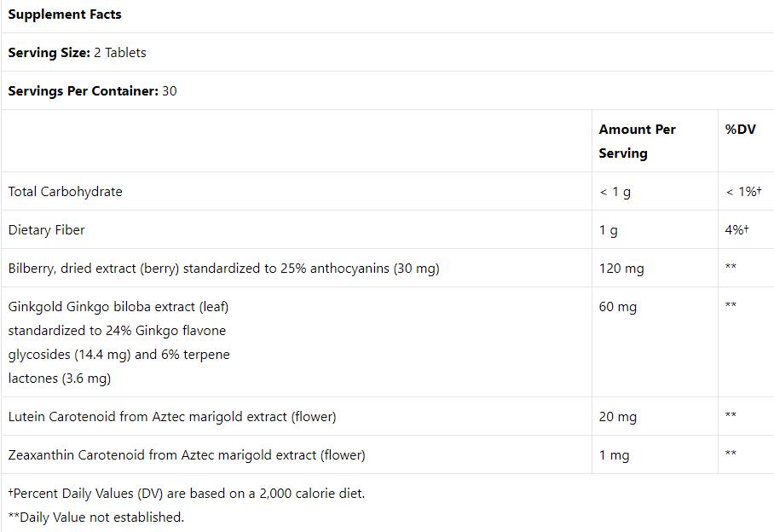The height and width of the screenshot is (532, 774).
Task: Click the Servings Per Container 30 row
Action: click(93, 91)
